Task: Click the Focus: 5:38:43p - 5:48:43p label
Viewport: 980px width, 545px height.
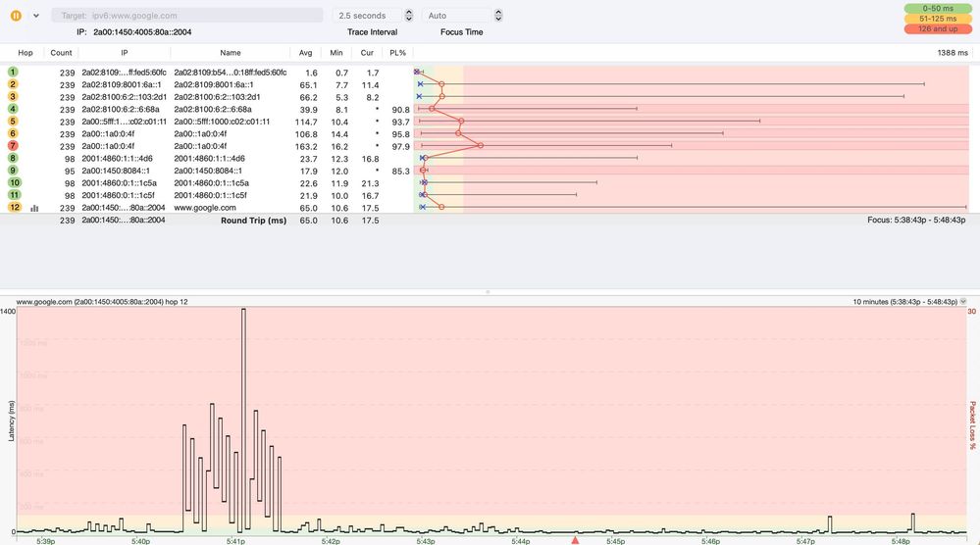Action: [x=916, y=220]
